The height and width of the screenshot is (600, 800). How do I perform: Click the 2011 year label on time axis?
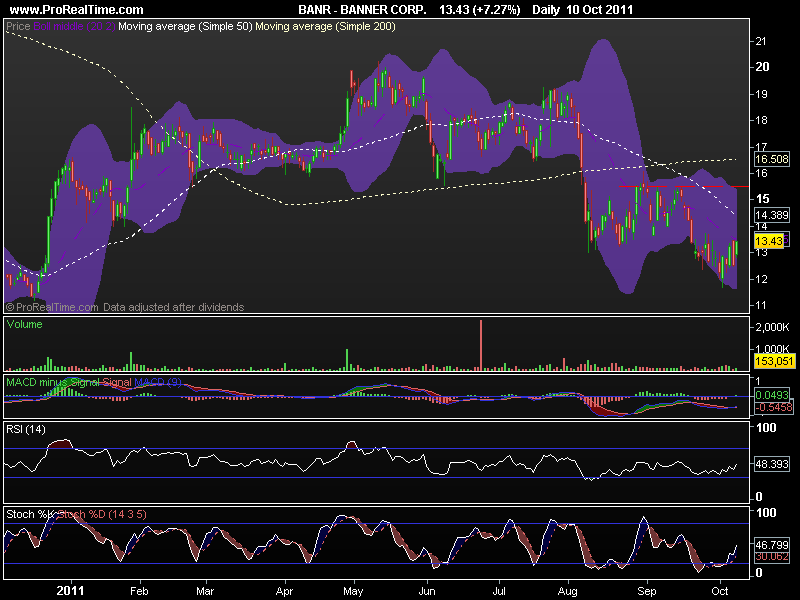tap(70, 591)
